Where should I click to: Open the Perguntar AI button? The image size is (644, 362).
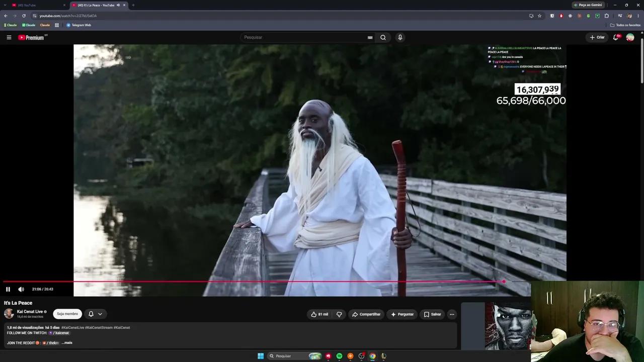pos(402,314)
